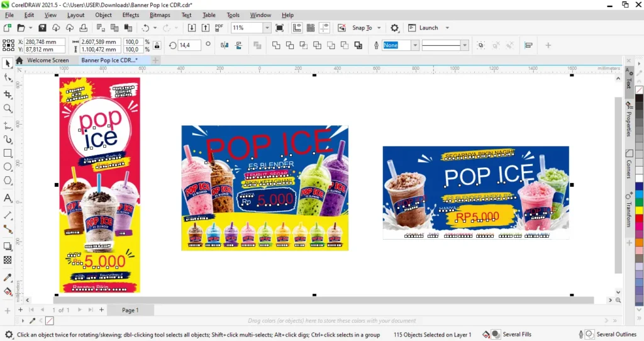Select the Parallel Dimension tool

(x=8, y=215)
